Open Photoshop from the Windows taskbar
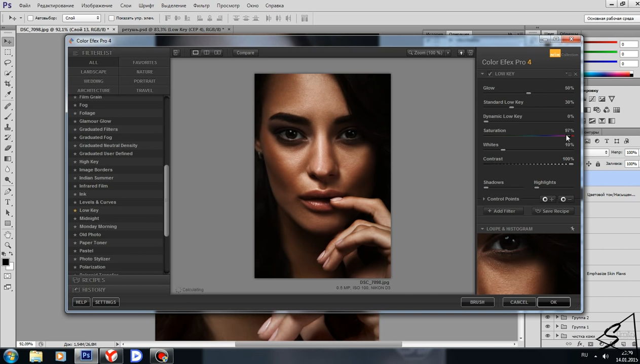Viewport: 640px width, 364px height. click(86, 356)
